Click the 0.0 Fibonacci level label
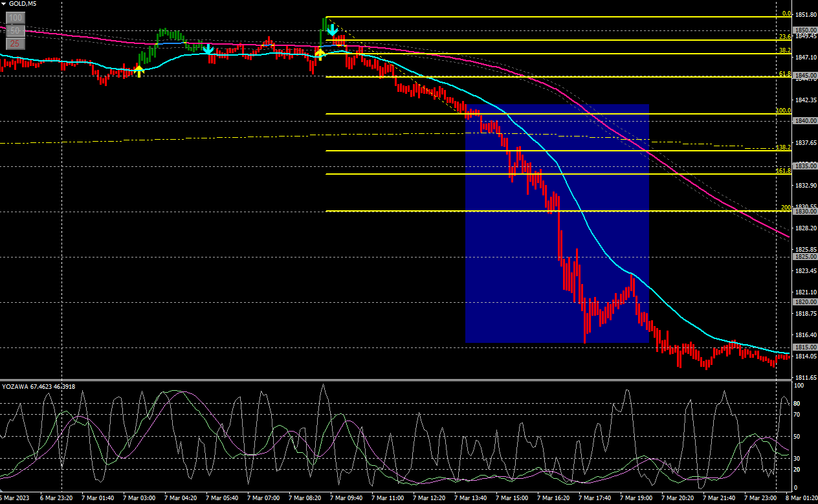This screenshot has width=818, height=504. pyautogui.click(x=786, y=14)
